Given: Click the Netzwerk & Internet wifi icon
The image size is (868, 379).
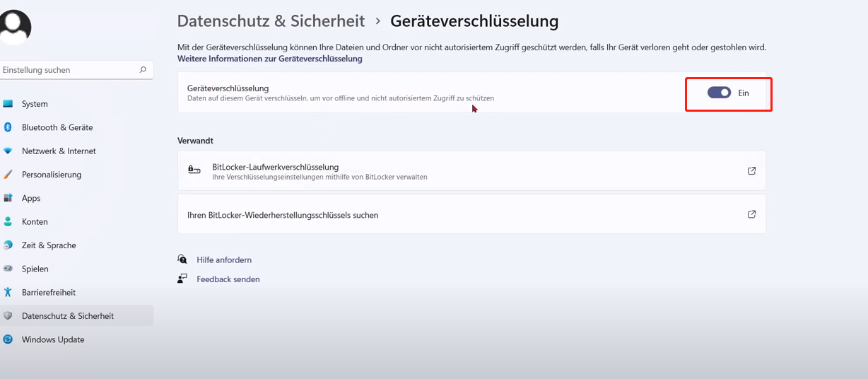Looking at the screenshot, I should pos(8,151).
